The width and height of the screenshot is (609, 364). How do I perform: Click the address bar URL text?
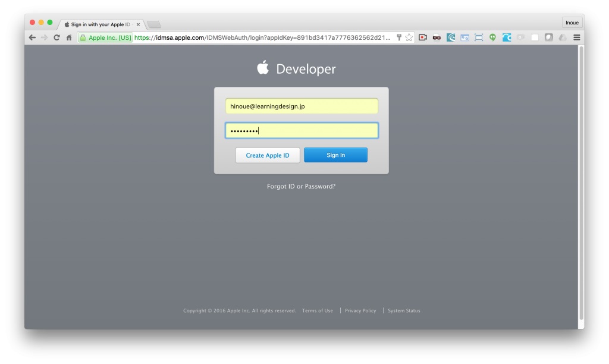[262, 37]
